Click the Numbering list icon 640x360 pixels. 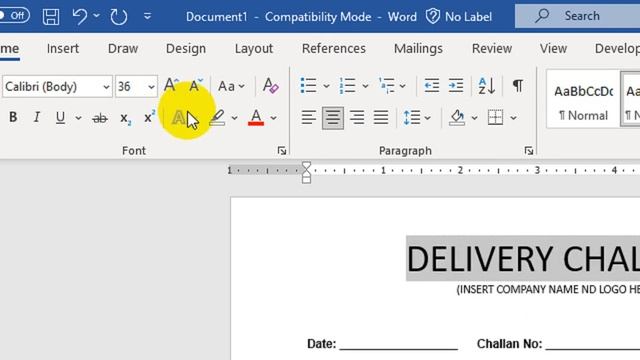click(x=347, y=86)
